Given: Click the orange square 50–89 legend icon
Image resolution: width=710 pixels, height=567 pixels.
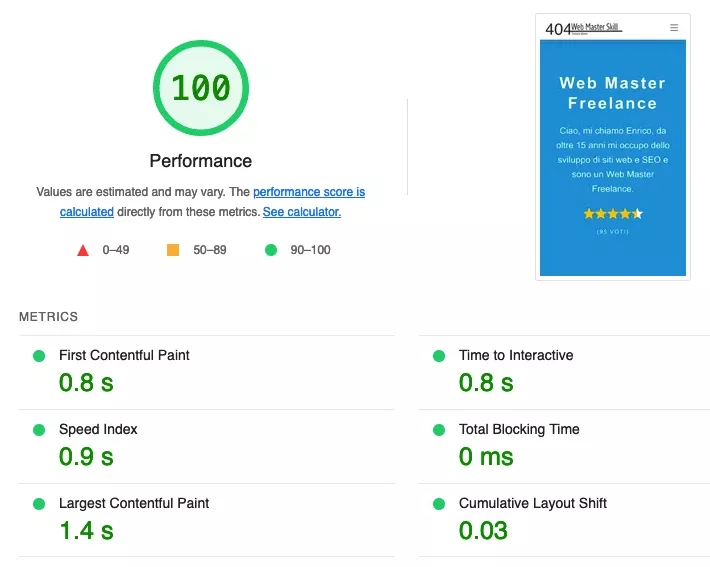Looking at the screenshot, I should tap(173, 250).
